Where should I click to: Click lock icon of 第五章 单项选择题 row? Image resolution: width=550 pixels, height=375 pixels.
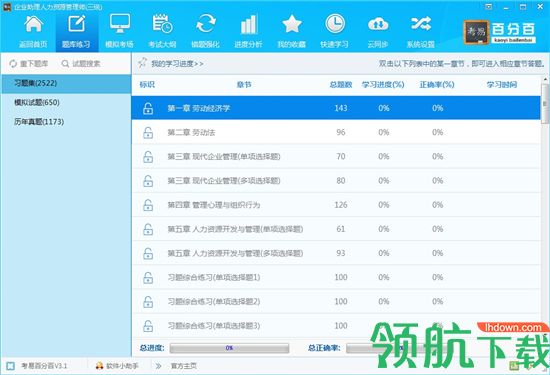coord(148,229)
